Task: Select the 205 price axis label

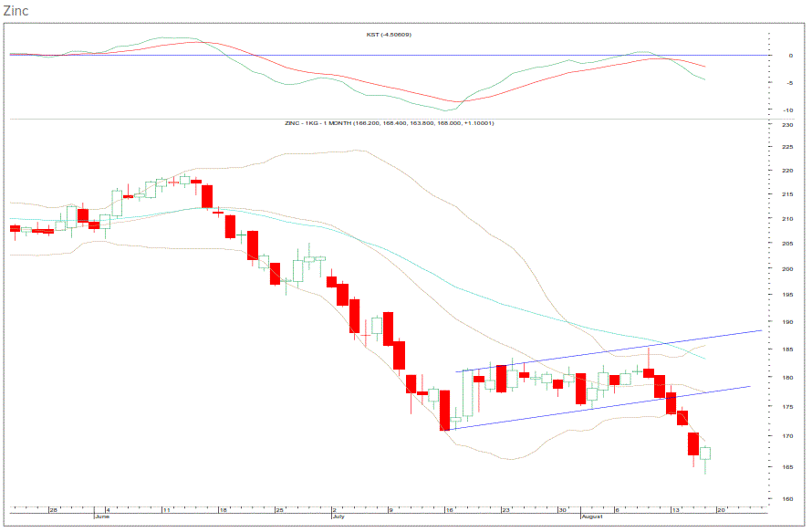Action: pyautogui.click(x=787, y=244)
